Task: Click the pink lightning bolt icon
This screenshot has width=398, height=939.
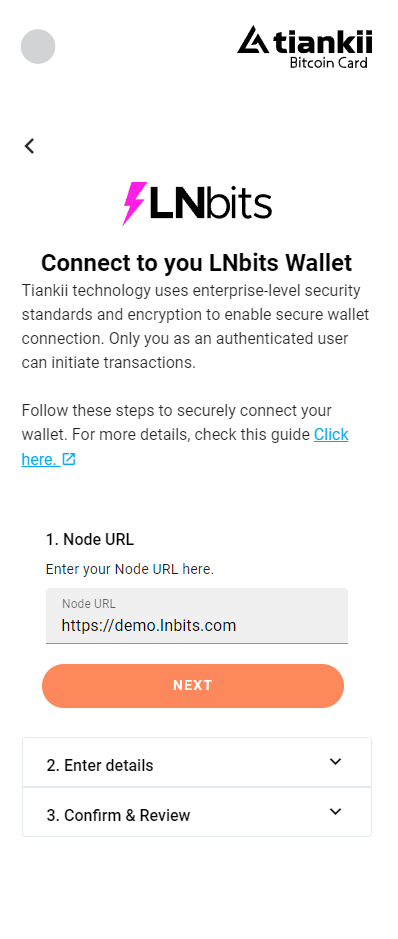Action: [134, 204]
